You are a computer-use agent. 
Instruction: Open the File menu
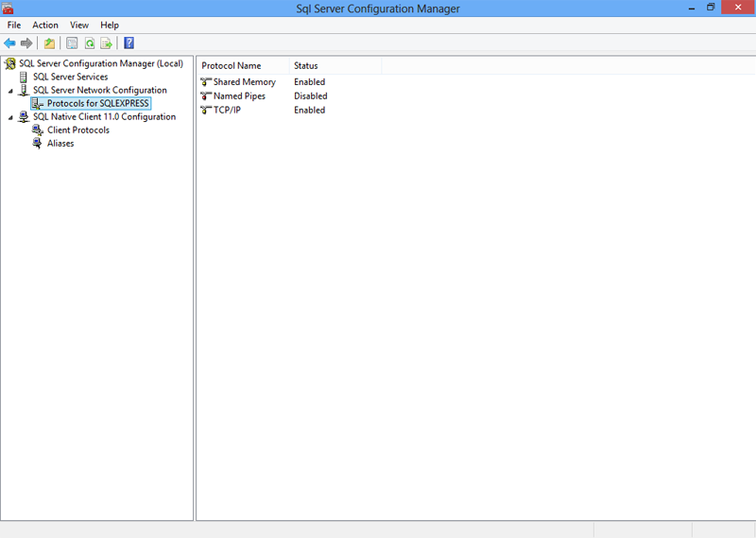(x=14, y=26)
